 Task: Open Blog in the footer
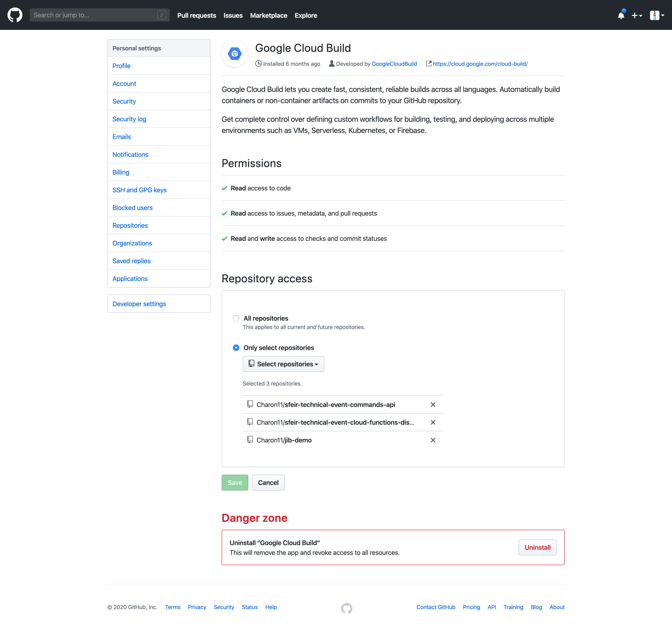tap(536, 607)
